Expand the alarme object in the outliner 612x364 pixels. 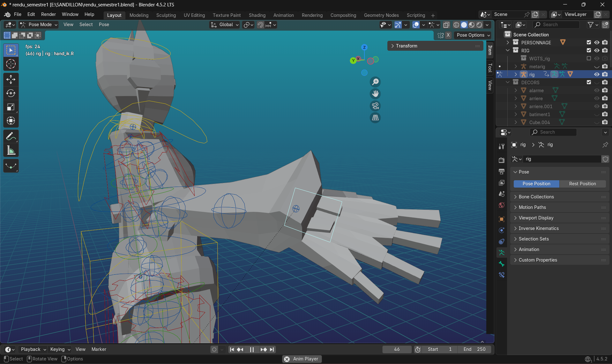tap(516, 90)
